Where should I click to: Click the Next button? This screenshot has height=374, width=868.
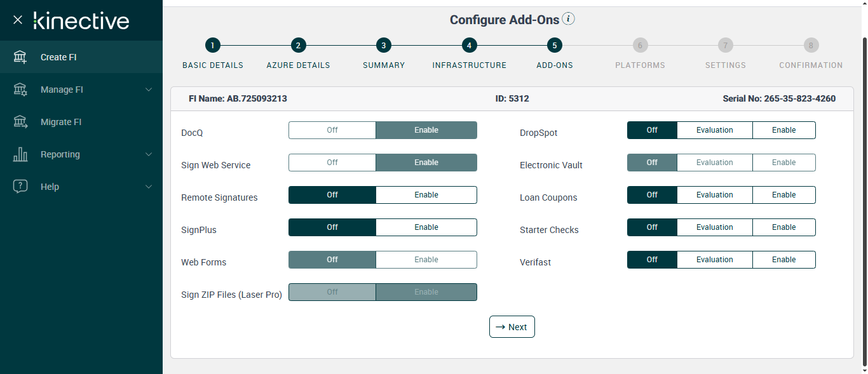pos(512,327)
